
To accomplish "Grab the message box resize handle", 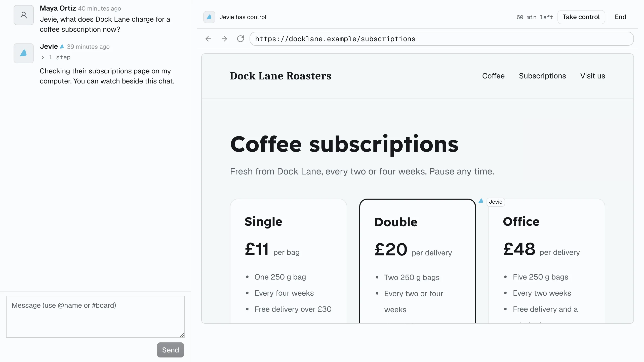I will point(182,335).
